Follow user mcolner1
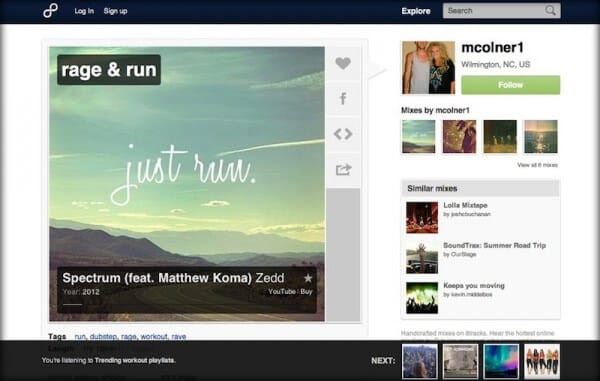Image resolution: width=600 pixels, height=381 pixels. click(510, 85)
